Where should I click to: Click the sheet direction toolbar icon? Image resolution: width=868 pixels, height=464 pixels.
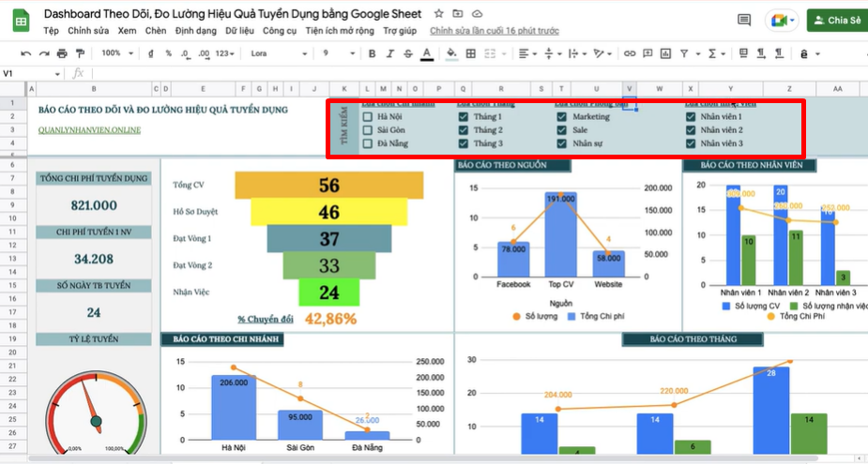(x=743, y=53)
